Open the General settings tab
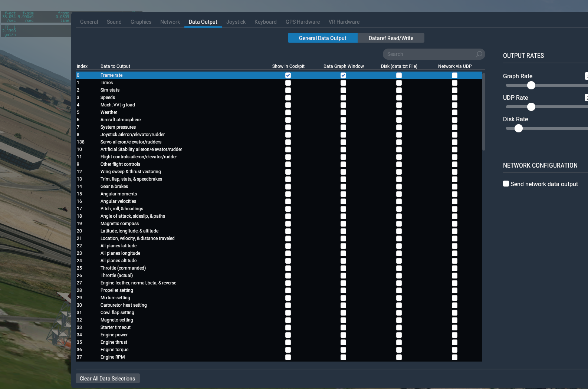This screenshot has height=389, width=588. coord(89,22)
